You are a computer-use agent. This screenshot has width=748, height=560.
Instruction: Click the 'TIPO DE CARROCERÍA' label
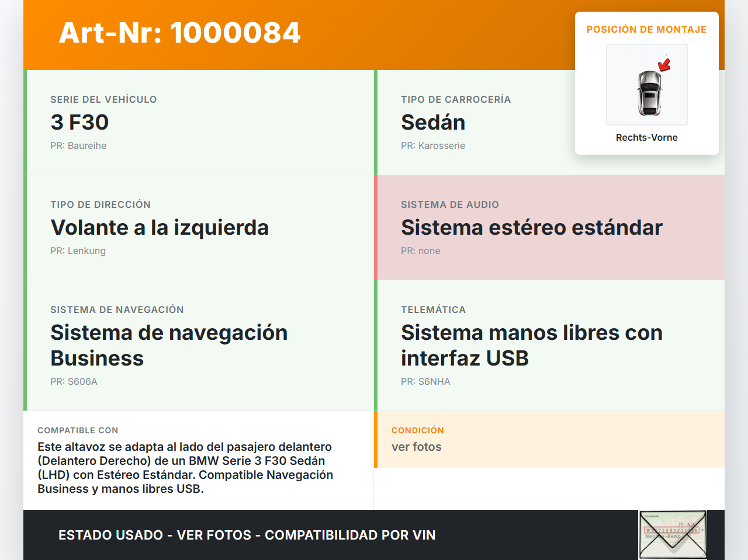(456, 99)
